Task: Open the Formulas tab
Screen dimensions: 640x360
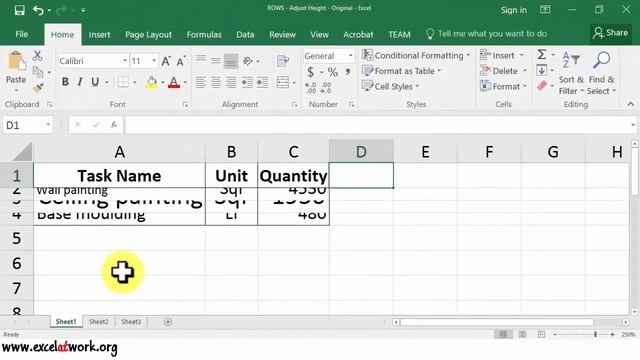Action: click(204, 35)
